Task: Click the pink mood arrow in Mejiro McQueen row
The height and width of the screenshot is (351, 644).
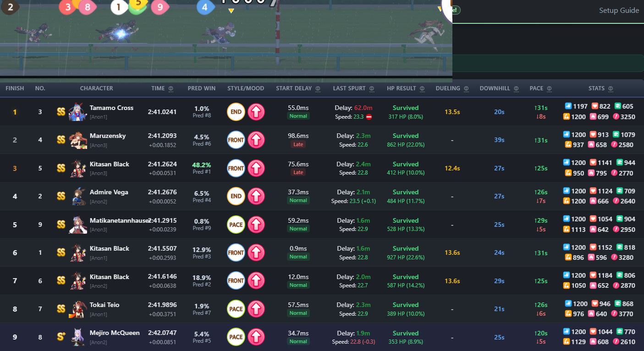Action: pos(256,337)
